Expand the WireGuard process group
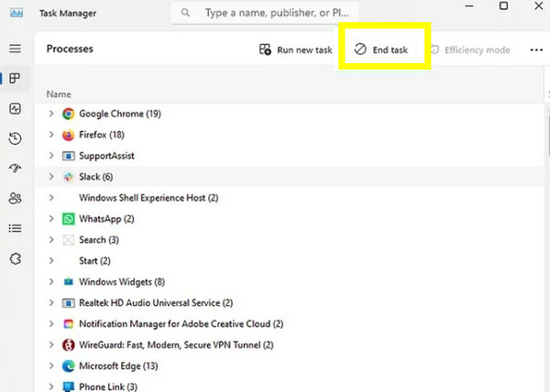 pyautogui.click(x=51, y=344)
